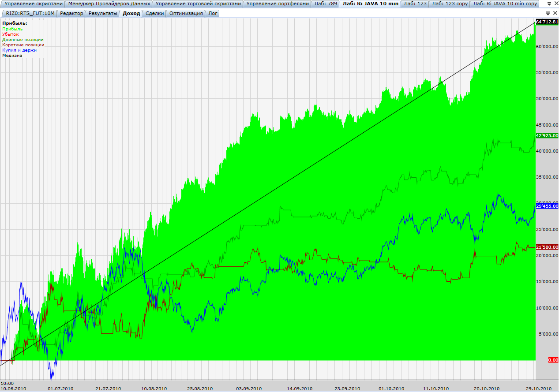Switch to the Сделки tab
The image size is (559, 392).
tap(154, 13)
